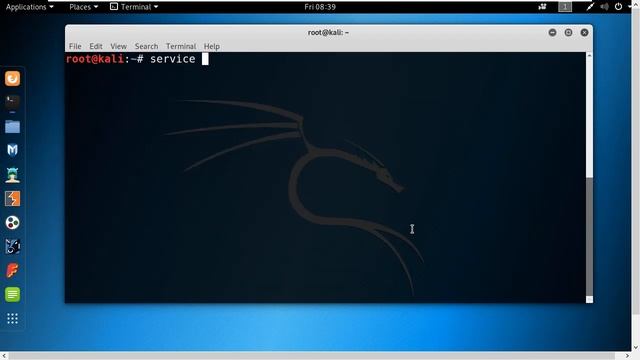Click the root@kali terminal title bar
640x360 pixels.
coord(329,32)
